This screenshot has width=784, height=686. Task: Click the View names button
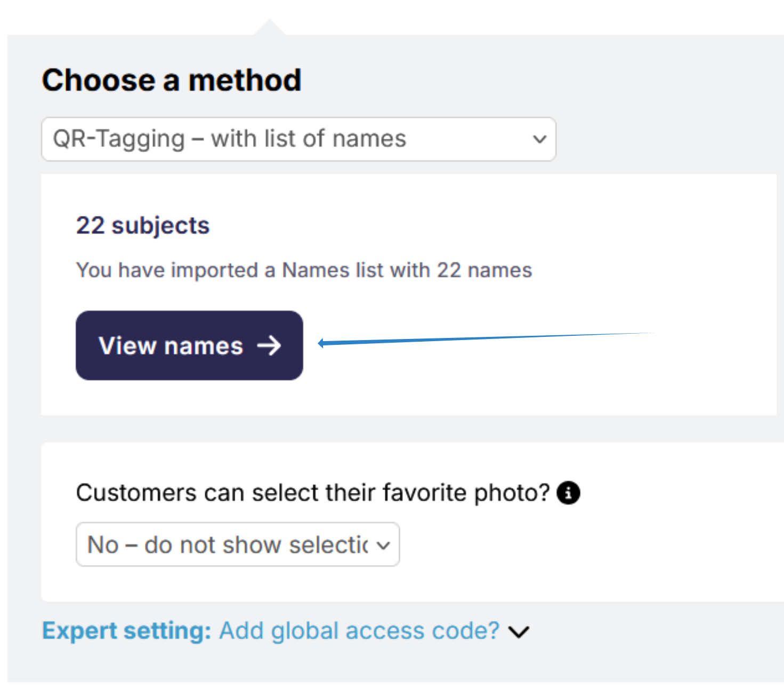189,345
